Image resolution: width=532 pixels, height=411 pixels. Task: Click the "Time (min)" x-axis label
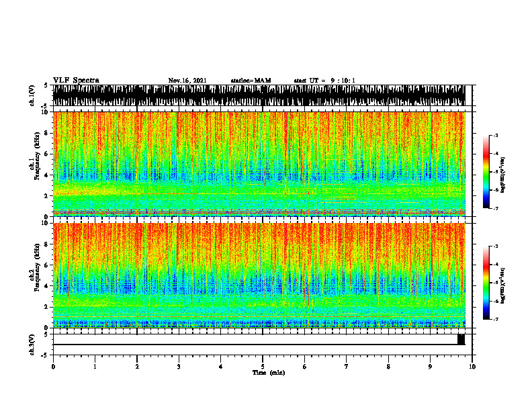[269, 373]
